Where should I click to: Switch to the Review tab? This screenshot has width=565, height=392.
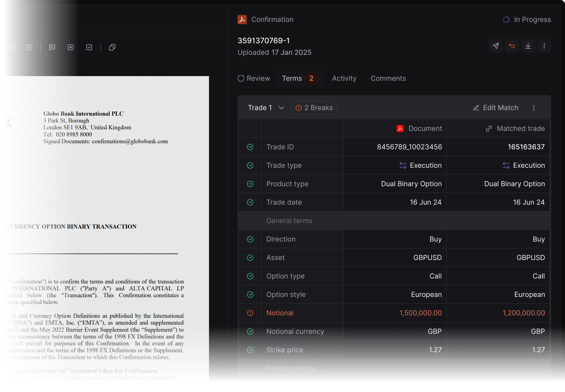pyautogui.click(x=254, y=78)
